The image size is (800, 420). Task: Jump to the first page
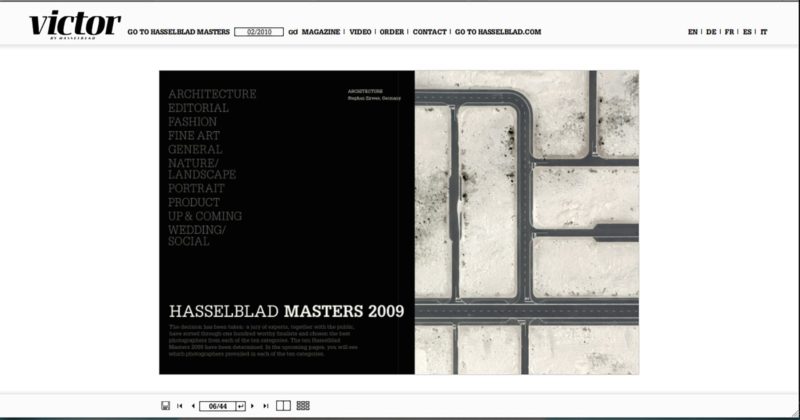180,405
